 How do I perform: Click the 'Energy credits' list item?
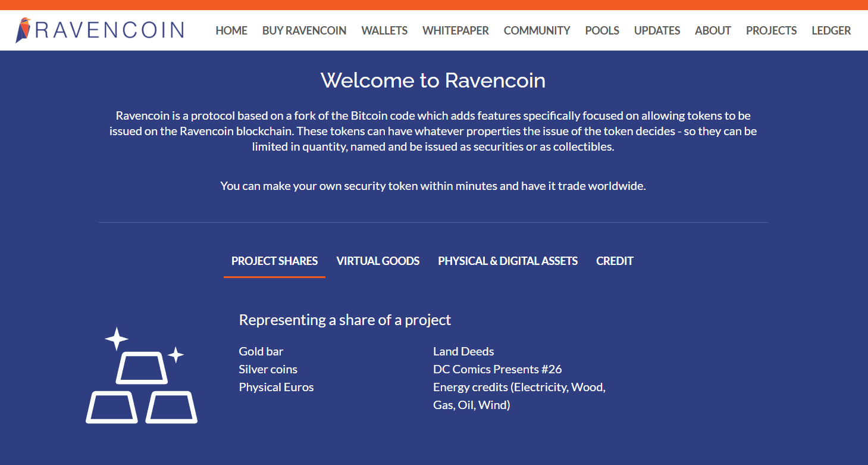tap(519, 396)
